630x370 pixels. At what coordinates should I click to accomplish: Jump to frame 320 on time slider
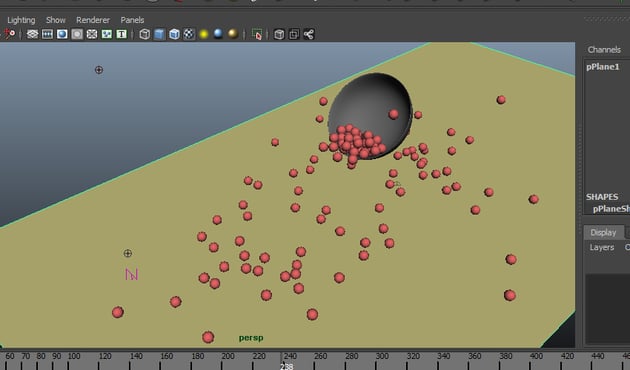point(413,356)
